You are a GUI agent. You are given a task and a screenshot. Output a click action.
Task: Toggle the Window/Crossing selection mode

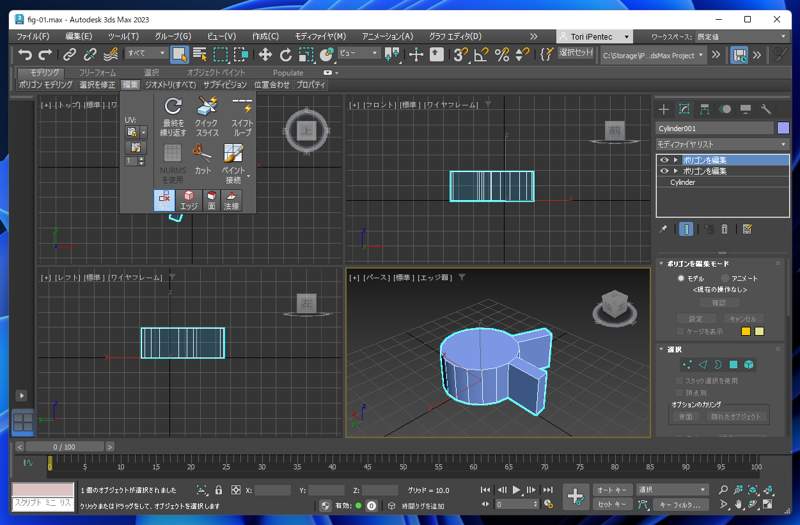click(241, 54)
